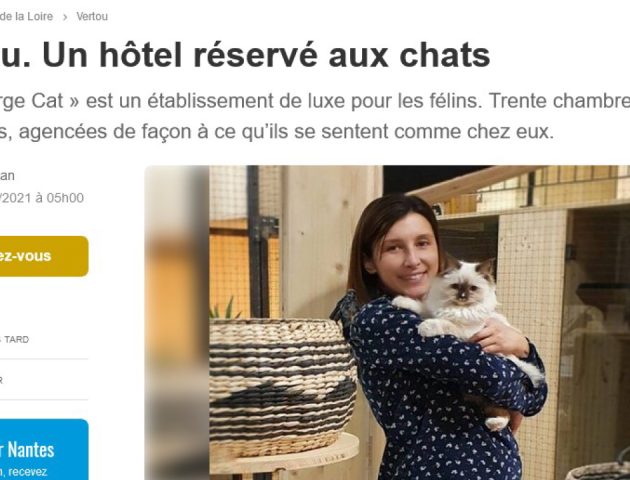Open the 'de la Loire' breadcrumb link
Viewport: 630px width, 480px height.
click(26, 17)
